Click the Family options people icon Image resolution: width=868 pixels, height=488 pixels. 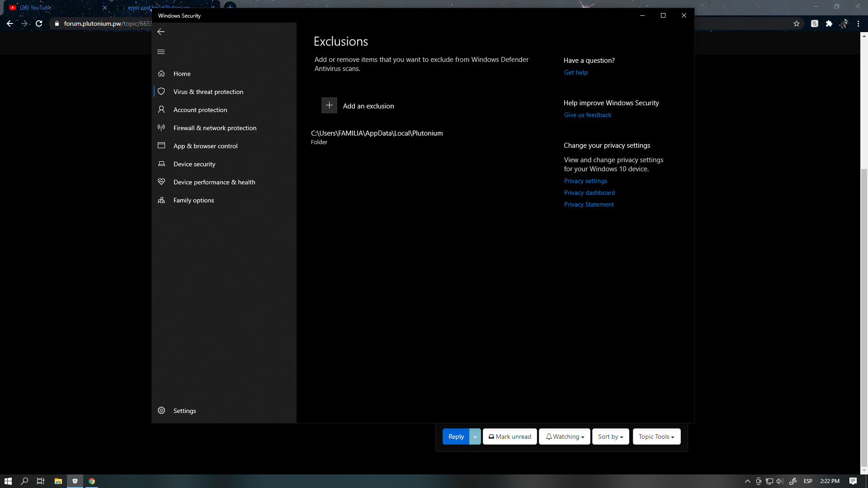click(161, 200)
